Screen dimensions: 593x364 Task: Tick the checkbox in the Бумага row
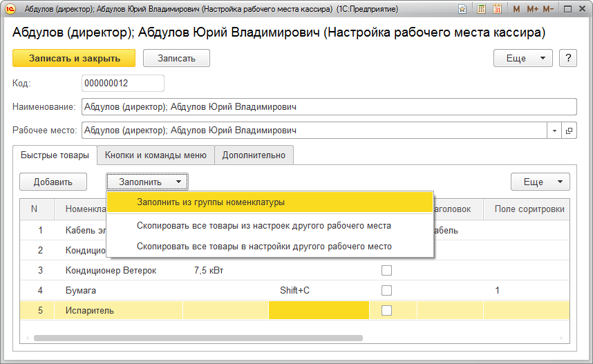[x=387, y=290]
